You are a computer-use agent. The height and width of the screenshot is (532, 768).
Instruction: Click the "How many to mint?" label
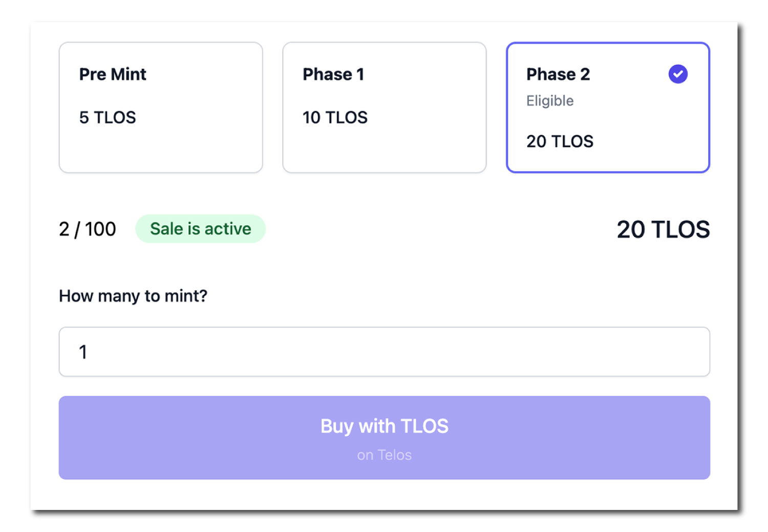click(x=133, y=296)
